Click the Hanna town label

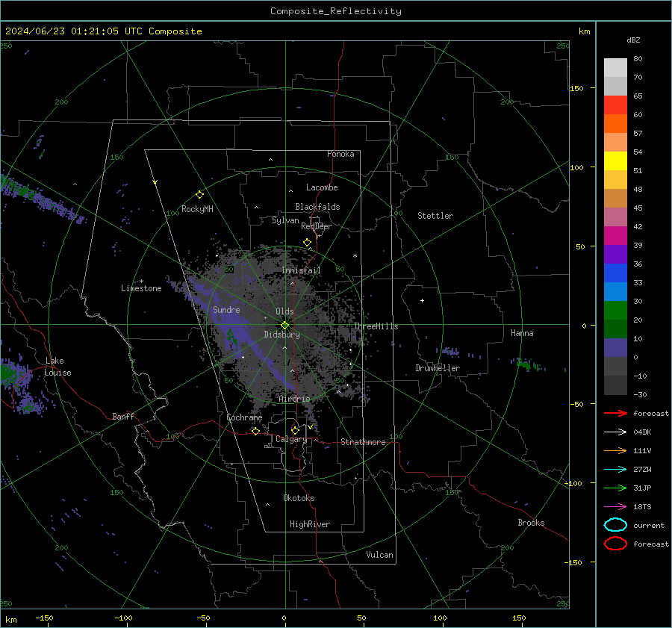pyautogui.click(x=522, y=333)
